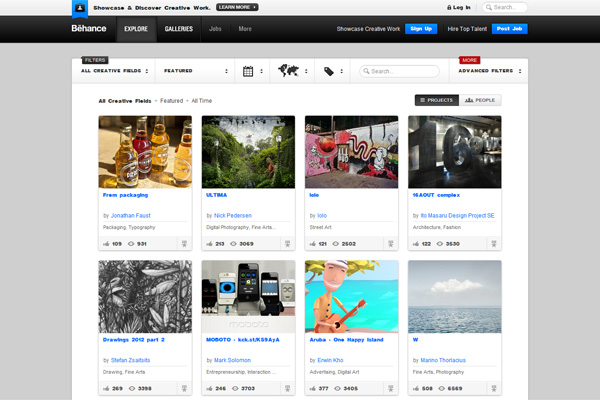Click the Post Job button
The width and height of the screenshot is (600, 400).
pos(509,29)
